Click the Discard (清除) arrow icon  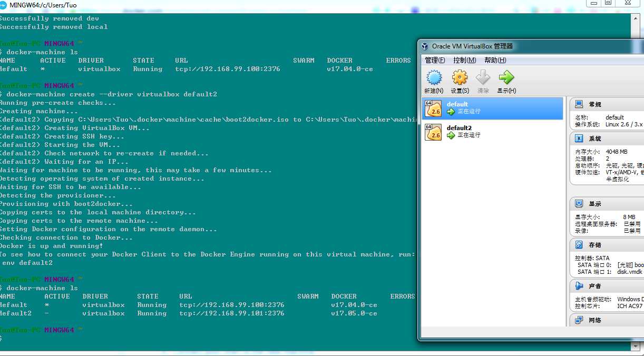coord(483,78)
